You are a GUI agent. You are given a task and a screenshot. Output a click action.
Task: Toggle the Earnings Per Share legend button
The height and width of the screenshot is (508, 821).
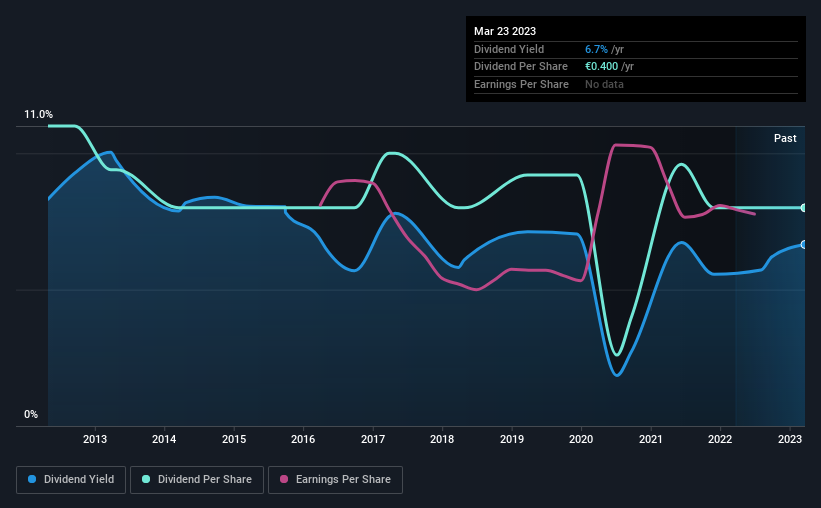coord(335,480)
